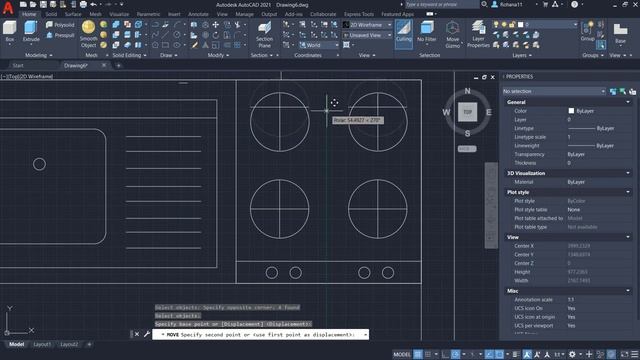Open the Help question mark icon
The image size is (640, 360).
[x=574, y=4]
